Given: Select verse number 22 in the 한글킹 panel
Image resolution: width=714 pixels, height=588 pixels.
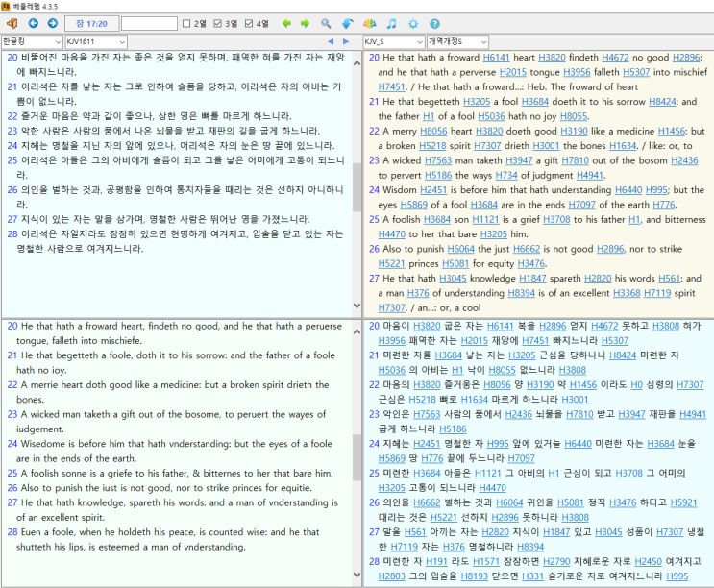Looking at the screenshot, I should [x=12, y=116].
